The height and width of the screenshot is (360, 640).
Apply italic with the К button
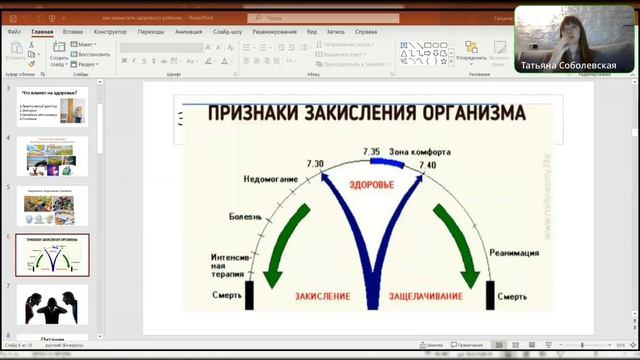coord(134,61)
